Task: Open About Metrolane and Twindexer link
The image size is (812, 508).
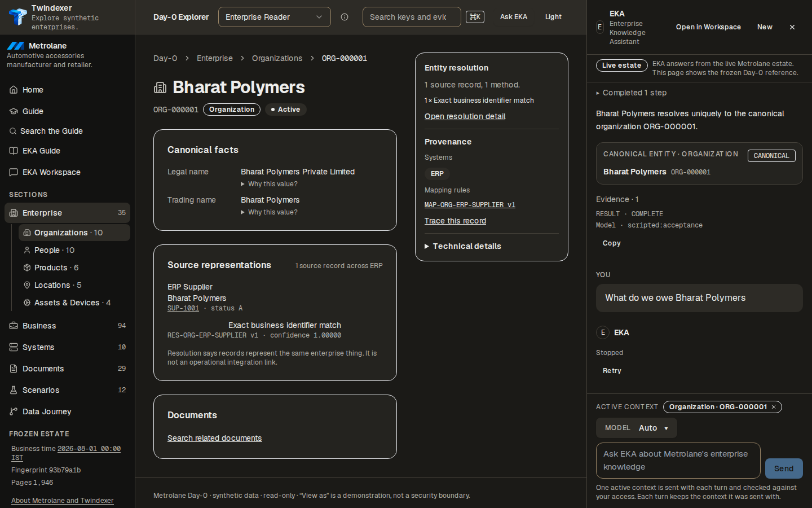Action: coord(62,501)
